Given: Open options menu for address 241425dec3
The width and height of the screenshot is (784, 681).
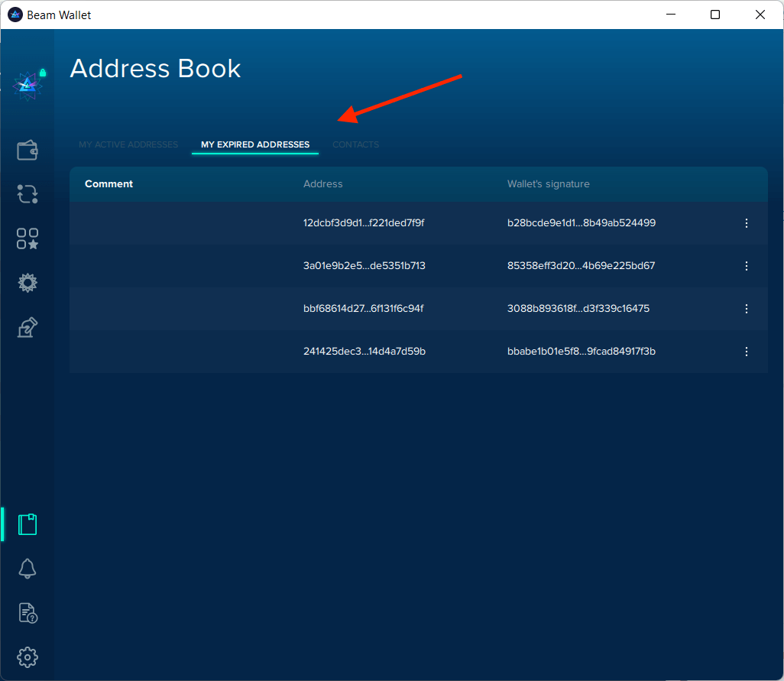Looking at the screenshot, I should point(747,352).
